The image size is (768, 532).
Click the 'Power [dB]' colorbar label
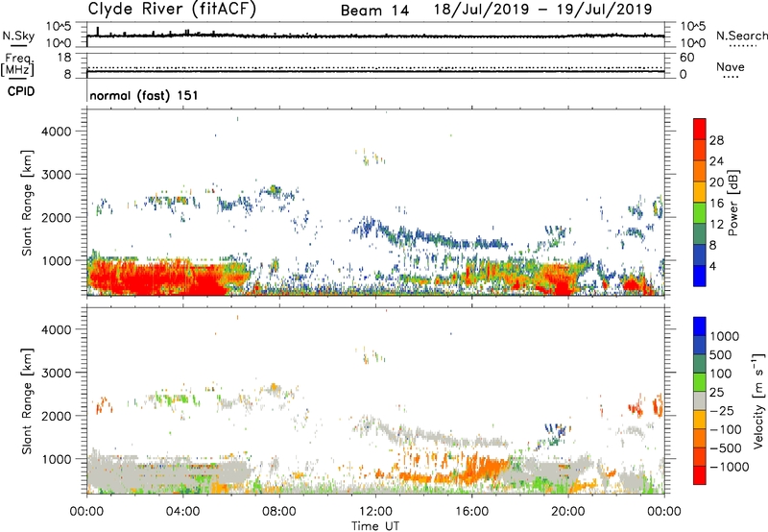(x=732, y=203)
